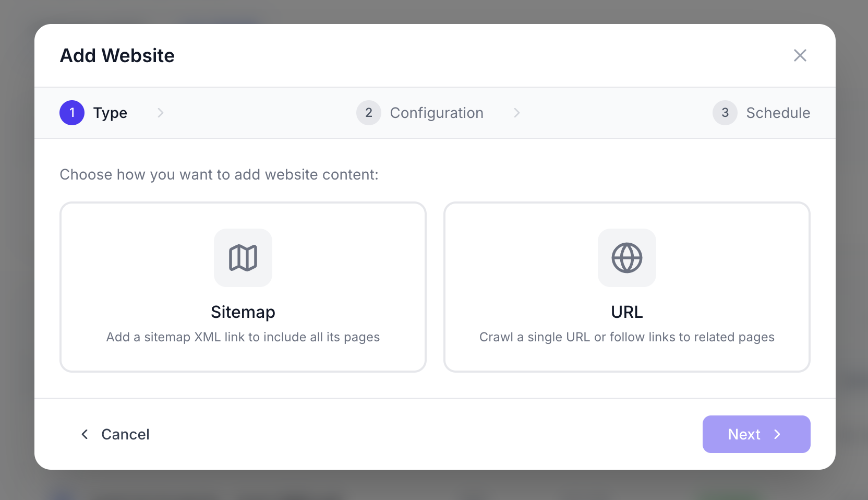Click the URL globe icon
The height and width of the screenshot is (500, 868).
[626, 258]
